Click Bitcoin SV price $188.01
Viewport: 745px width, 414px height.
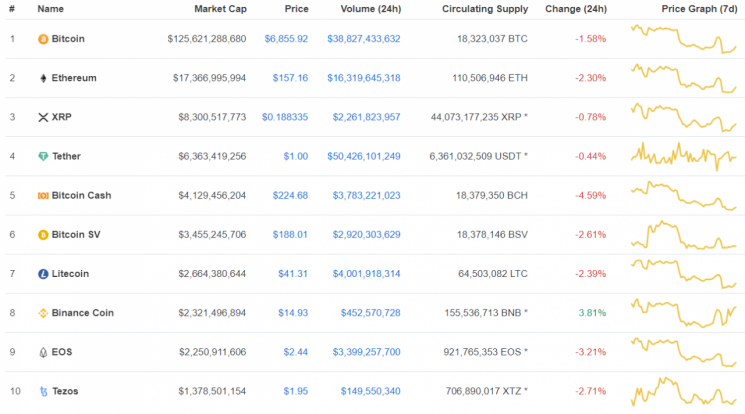290,234
